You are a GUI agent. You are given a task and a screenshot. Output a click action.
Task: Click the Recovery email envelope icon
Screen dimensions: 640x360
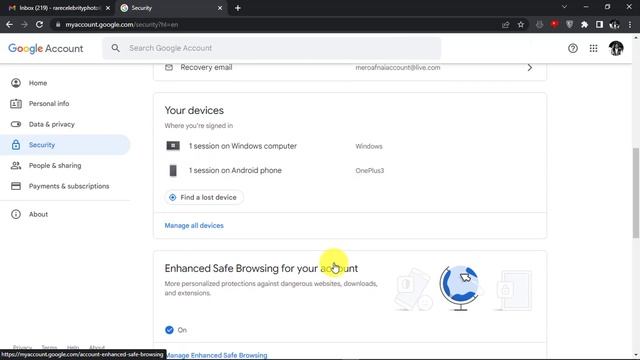click(x=169, y=67)
